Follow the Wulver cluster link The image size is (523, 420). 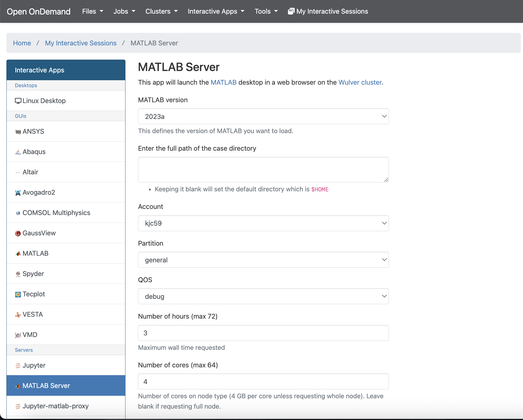tap(360, 82)
